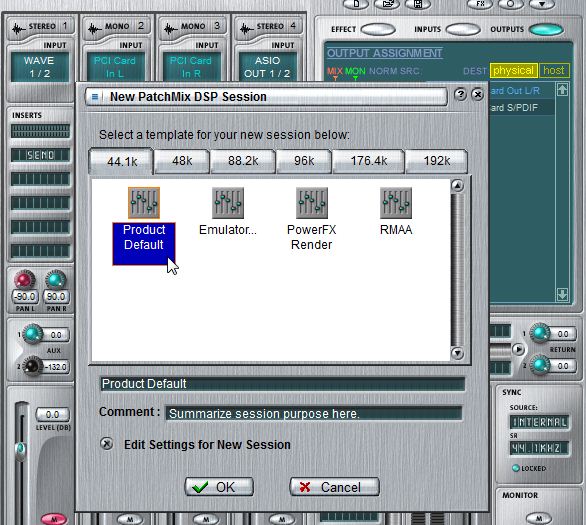
Task: Click the return play arrow button
Action: (518, 349)
